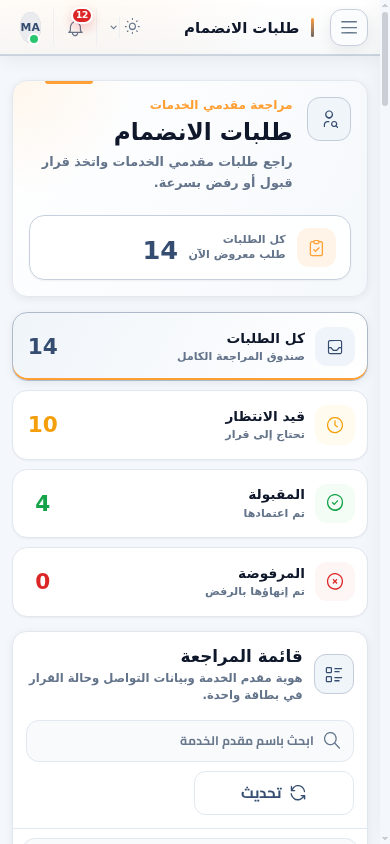This screenshot has width=390, height=844.
Task: Select the كل الطلبات filter card
Action: point(190,346)
